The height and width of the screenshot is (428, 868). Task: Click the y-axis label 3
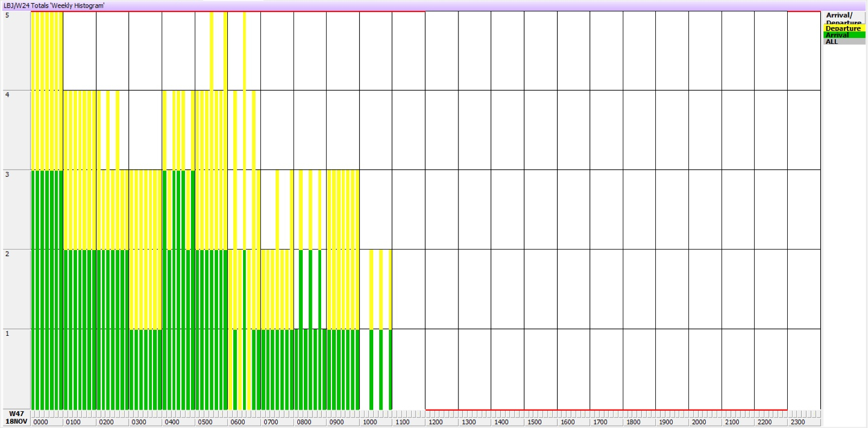point(7,174)
